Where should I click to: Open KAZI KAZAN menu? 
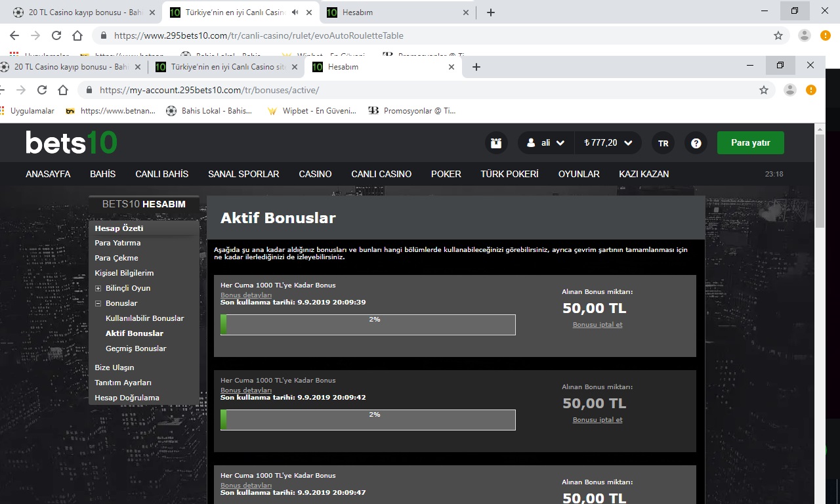pyautogui.click(x=644, y=174)
